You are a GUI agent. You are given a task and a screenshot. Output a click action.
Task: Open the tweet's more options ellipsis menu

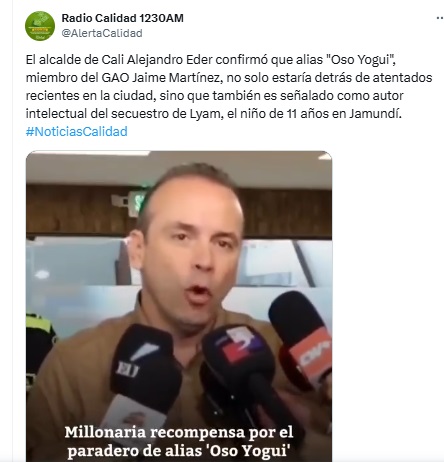tap(440, 18)
